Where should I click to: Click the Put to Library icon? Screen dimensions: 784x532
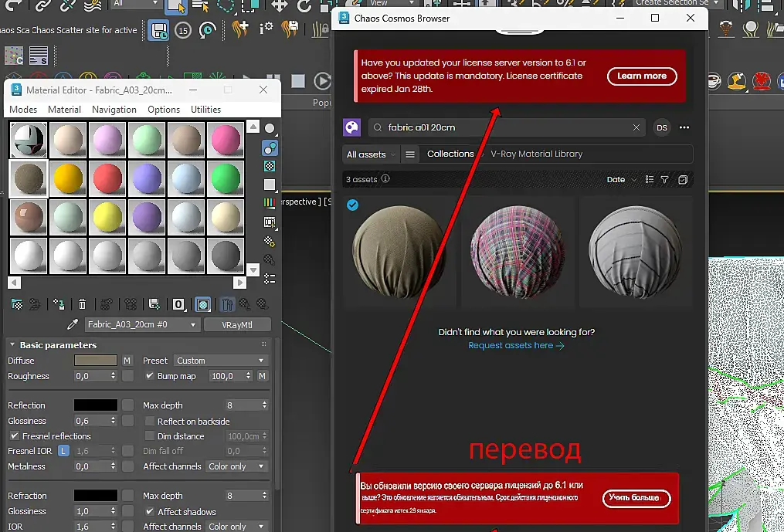[x=154, y=304]
